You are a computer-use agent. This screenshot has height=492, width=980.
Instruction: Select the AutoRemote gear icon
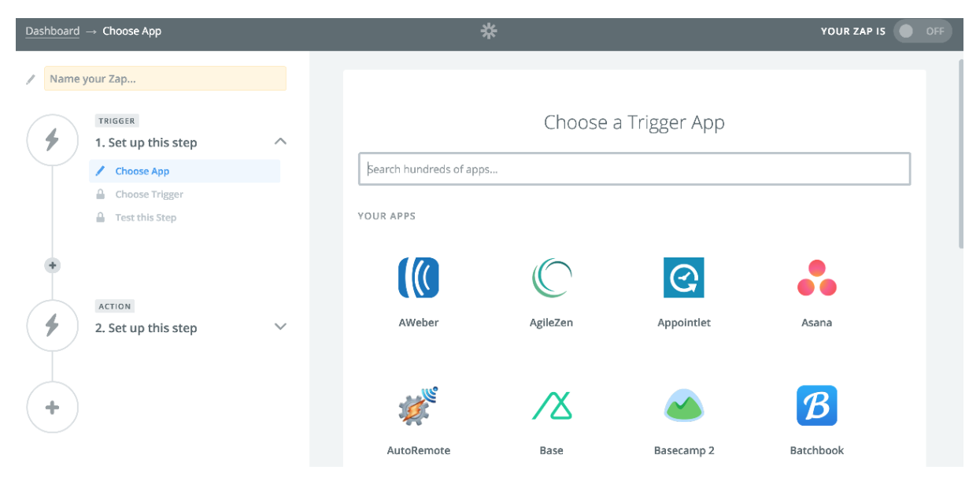(418, 405)
